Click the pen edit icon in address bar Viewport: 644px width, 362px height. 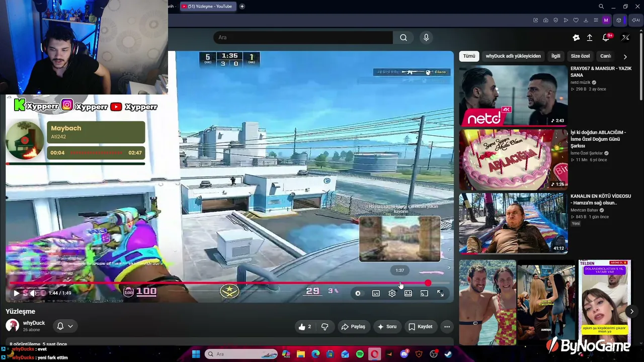tap(536, 20)
